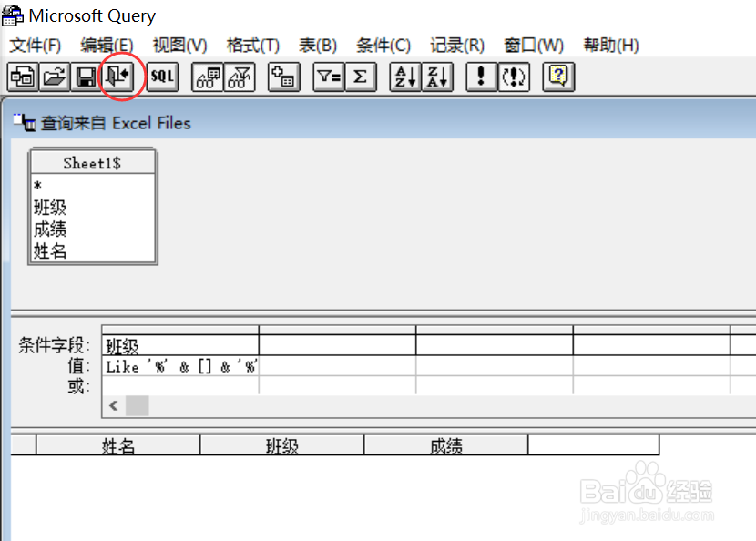The image size is (756, 541).
Task: Click the New Query toolbar icon
Action: tap(23, 77)
